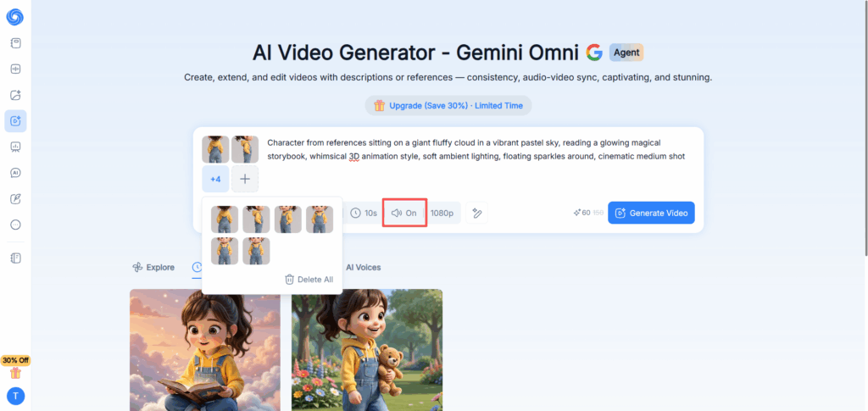Click the Agent badge next to the title
This screenshot has width=868, height=411.
[x=626, y=53]
